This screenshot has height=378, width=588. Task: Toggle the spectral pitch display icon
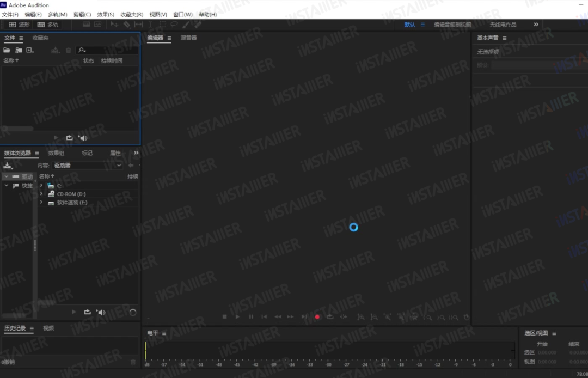pyautogui.click(x=98, y=25)
